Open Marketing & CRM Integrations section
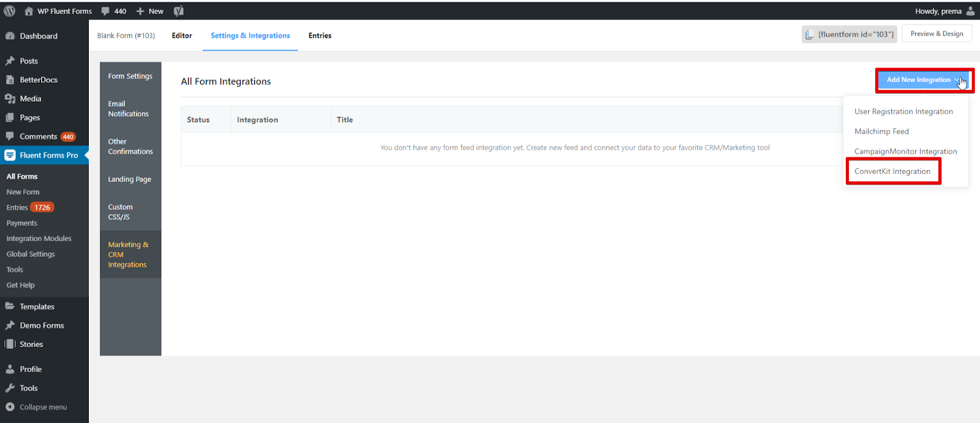The height and width of the screenshot is (423, 980). tap(130, 255)
